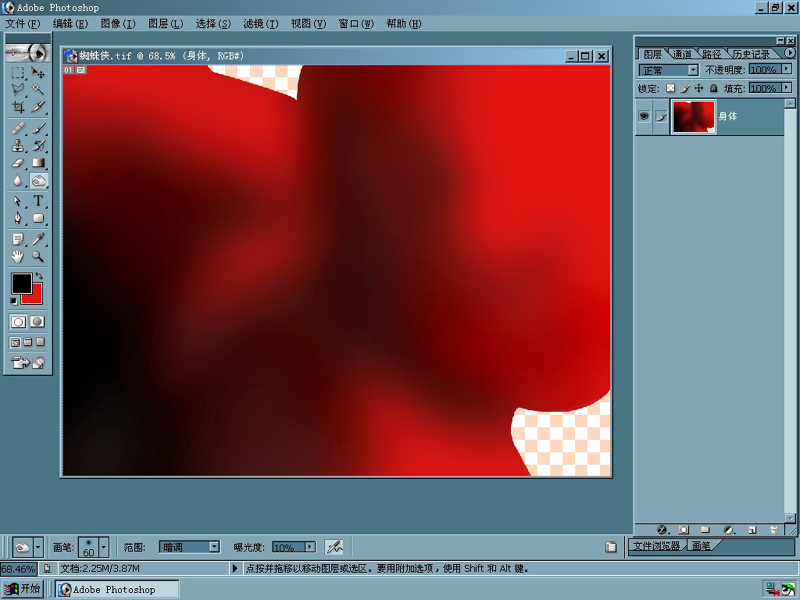The image size is (800, 600).
Task: Open the 画笔 brush preset picker arrow
Action: (104, 547)
